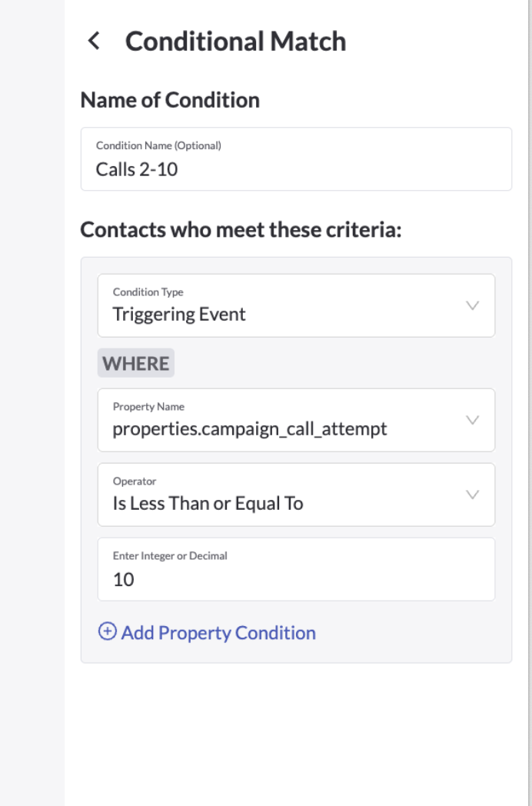Go back using the left chevron arrow
The image size is (532, 806).
click(x=94, y=42)
